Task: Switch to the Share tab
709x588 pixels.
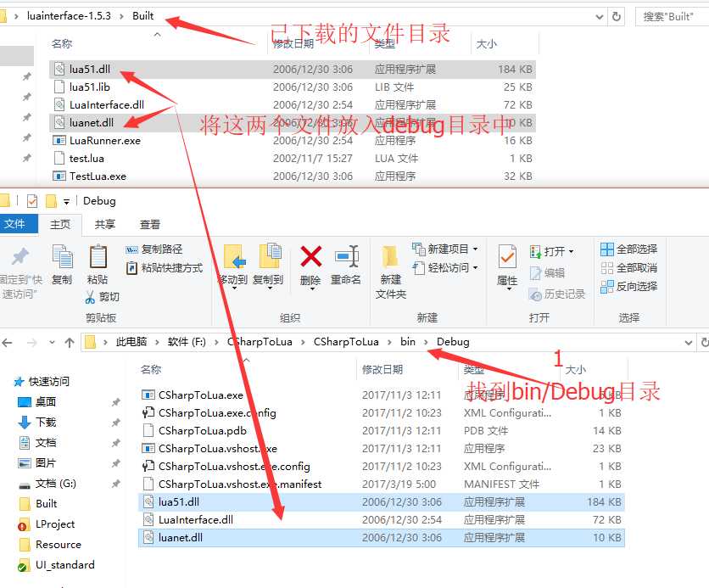Action: (x=105, y=224)
